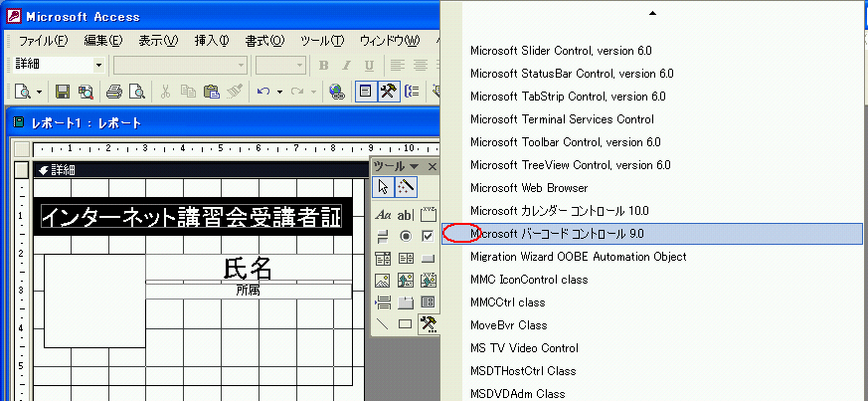Select the Tab Control tool
The height and width of the screenshot is (401, 868).
[x=406, y=301]
